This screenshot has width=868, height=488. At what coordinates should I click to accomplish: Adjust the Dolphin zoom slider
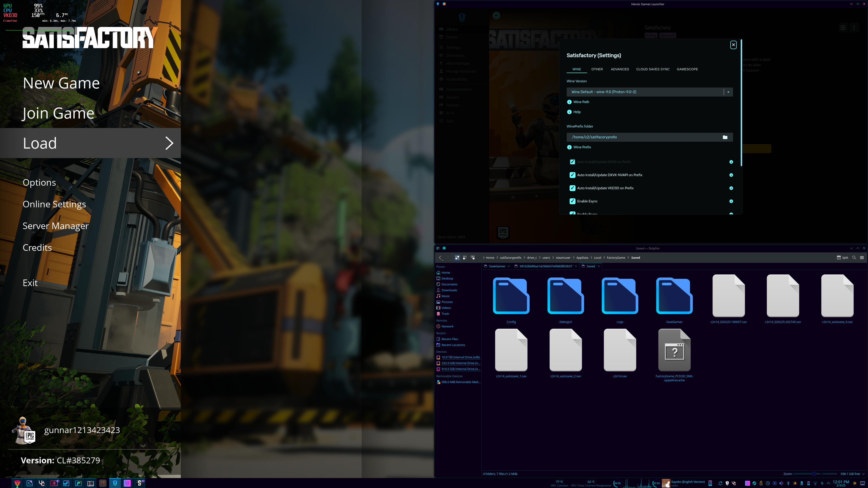point(814,474)
